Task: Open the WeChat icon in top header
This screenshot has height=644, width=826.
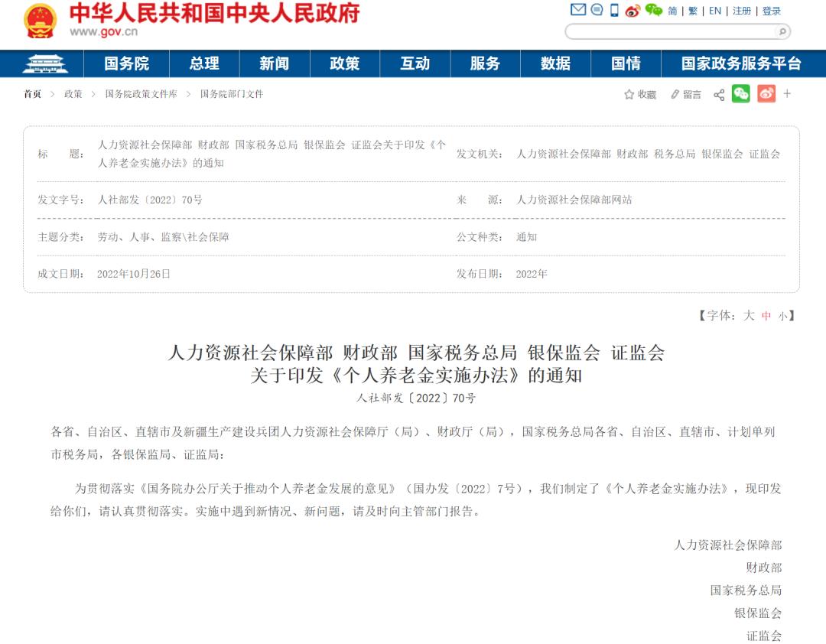Action: [x=654, y=9]
